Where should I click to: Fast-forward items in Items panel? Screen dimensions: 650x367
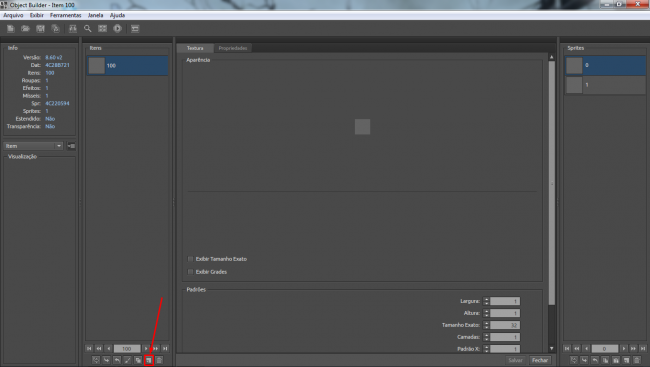tap(155, 349)
